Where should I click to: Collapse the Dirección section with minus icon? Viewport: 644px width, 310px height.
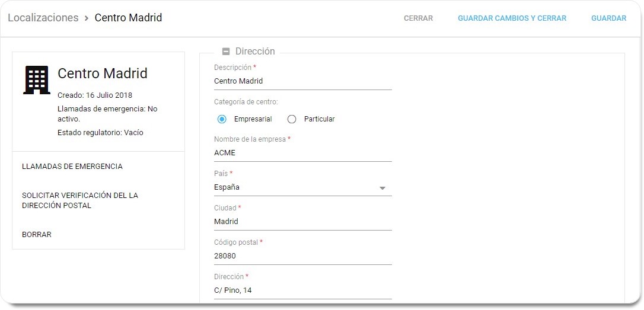tap(225, 52)
